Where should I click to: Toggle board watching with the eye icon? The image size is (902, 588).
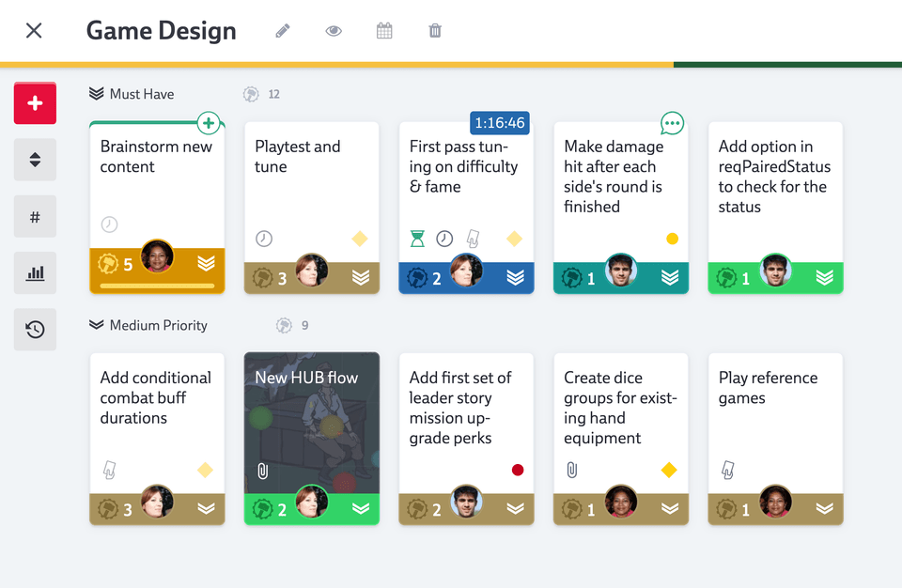point(334,30)
